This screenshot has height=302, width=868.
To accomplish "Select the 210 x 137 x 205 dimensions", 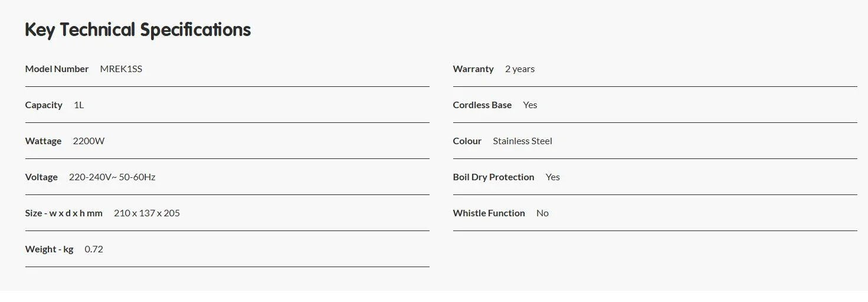I will (x=147, y=213).
